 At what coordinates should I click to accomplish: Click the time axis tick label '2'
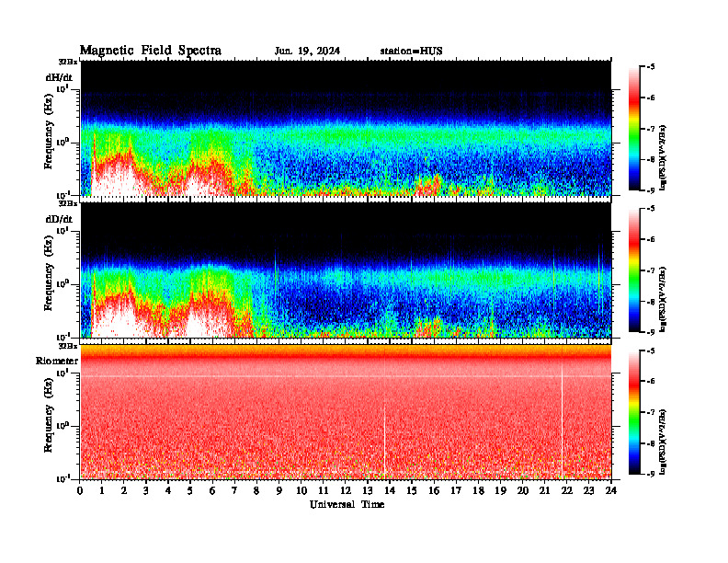[x=124, y=490]
